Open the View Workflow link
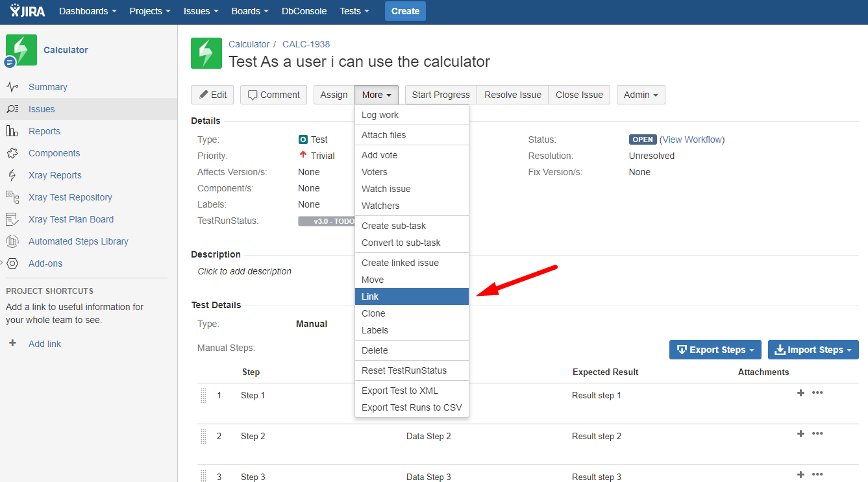Screen dimensions: 868x482 pyautogui.click(x=692, y=139)
